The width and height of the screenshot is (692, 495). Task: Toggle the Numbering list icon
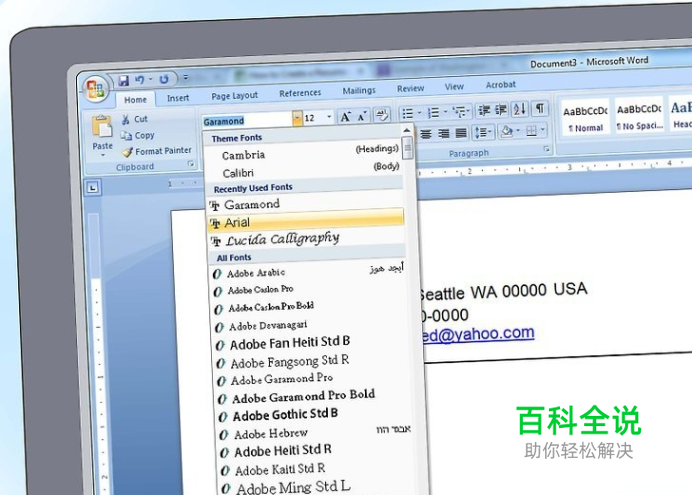[433, 112]
